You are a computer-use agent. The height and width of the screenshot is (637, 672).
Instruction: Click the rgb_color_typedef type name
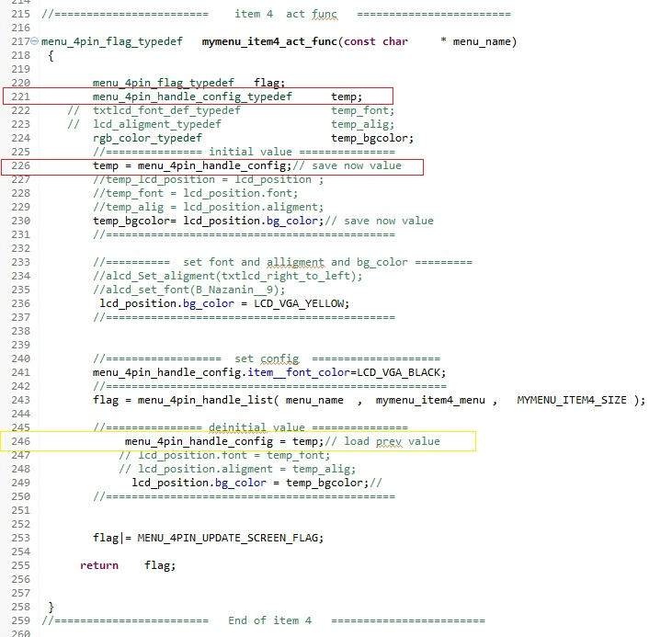pos(147,138)
